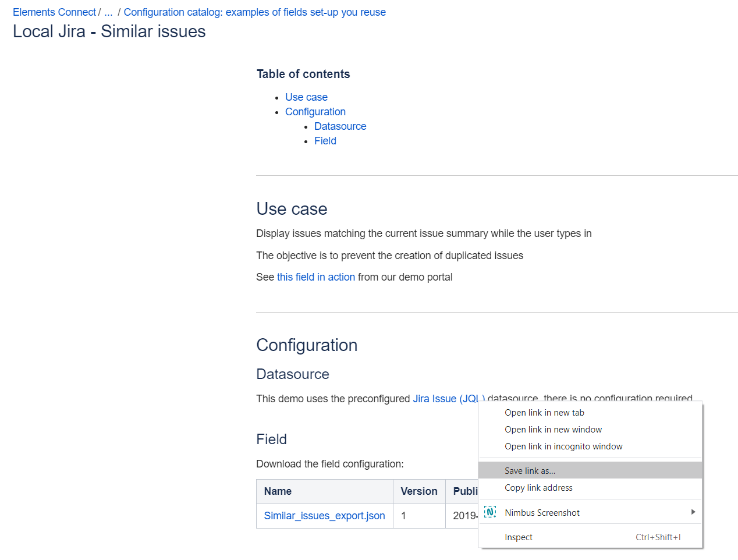
Task: Jump to 'Configuration' in table of contents
Action: [315, 112]
